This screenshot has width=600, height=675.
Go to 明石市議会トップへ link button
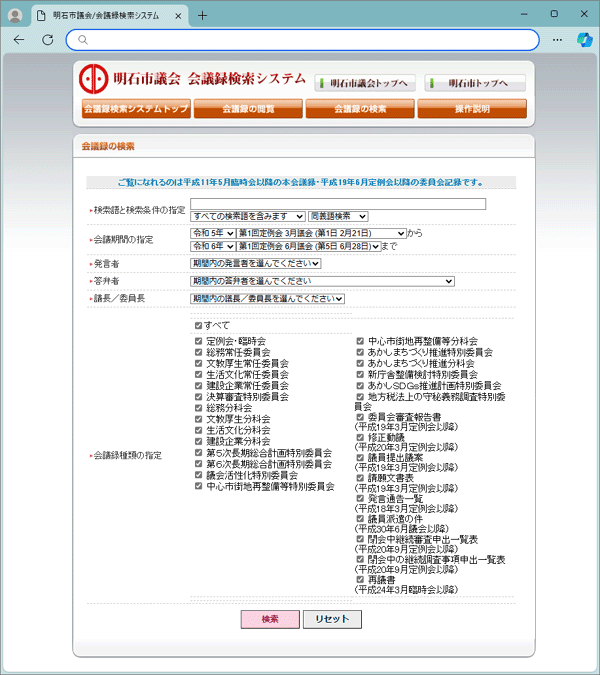(365, 83)
